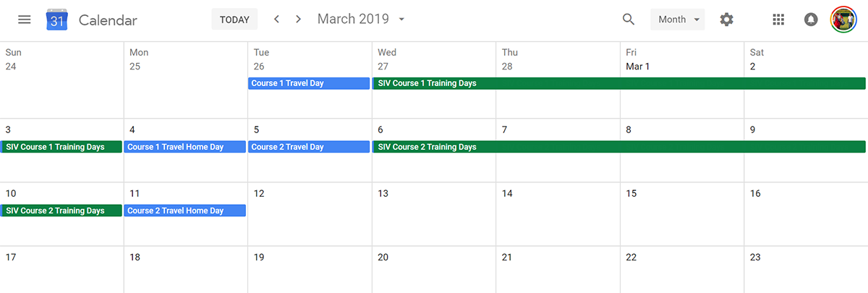Go to the next month arrow

[298, 20]
